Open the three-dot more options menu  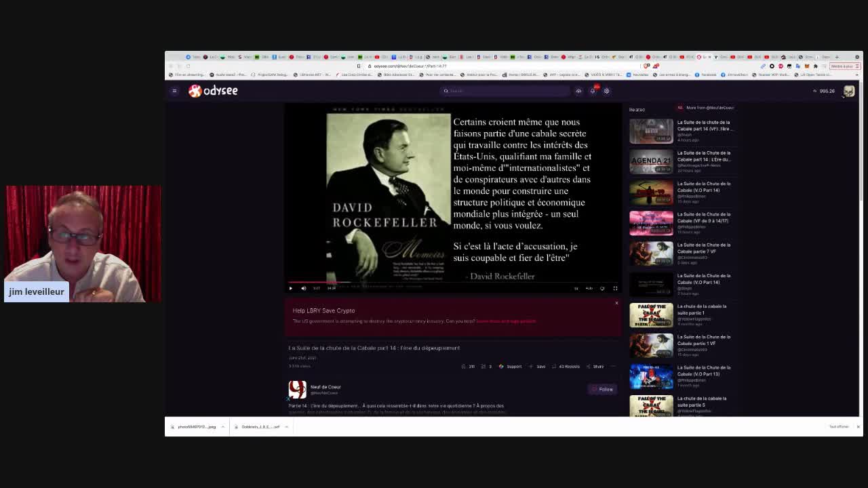point(613,367)
